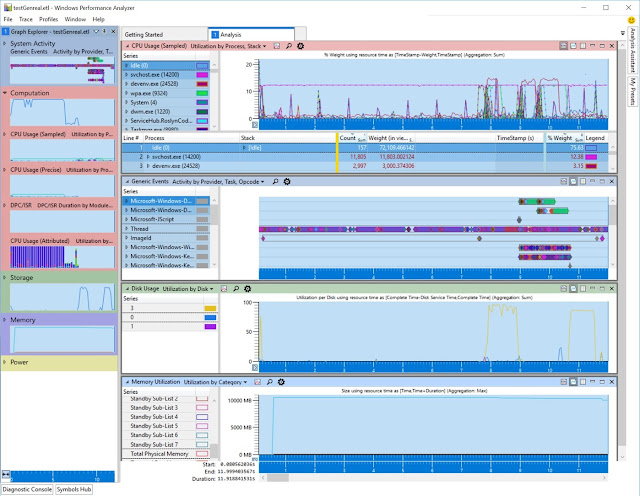640x496 pixels.
Task: Open 'Utilization by Disk' preset dropdown
Action: tap(188, 289)
